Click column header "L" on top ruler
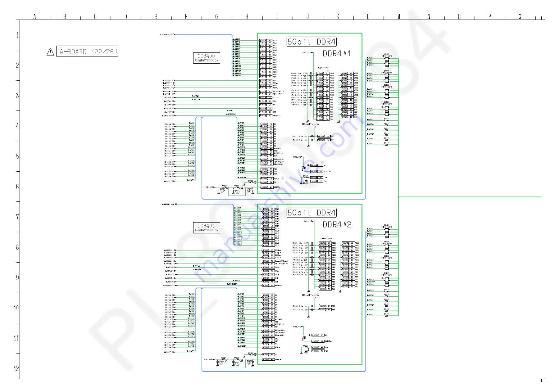The image size is (555, 392). (x=368, y=16)
